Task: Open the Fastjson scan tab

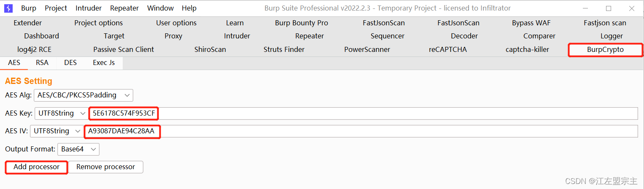Action: 605,23
